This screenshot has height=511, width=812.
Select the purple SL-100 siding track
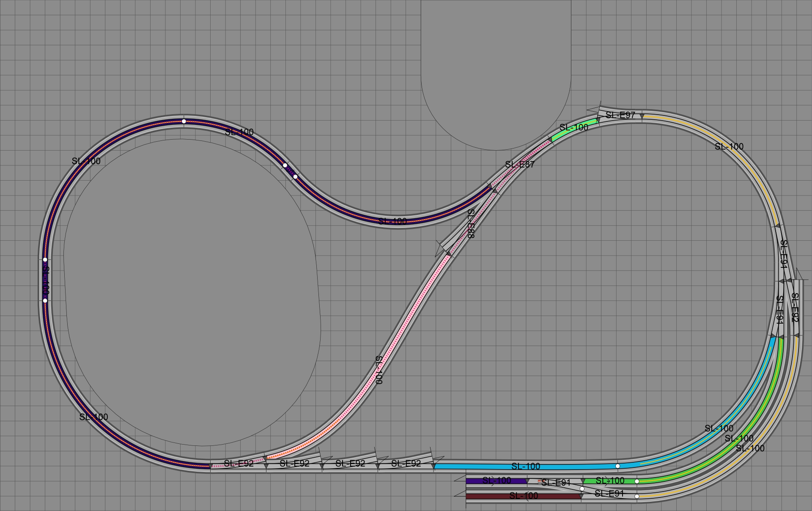497,481
